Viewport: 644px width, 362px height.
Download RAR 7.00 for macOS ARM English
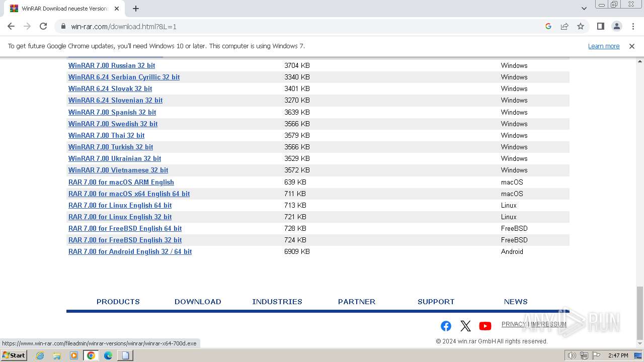tap(121, 182)
